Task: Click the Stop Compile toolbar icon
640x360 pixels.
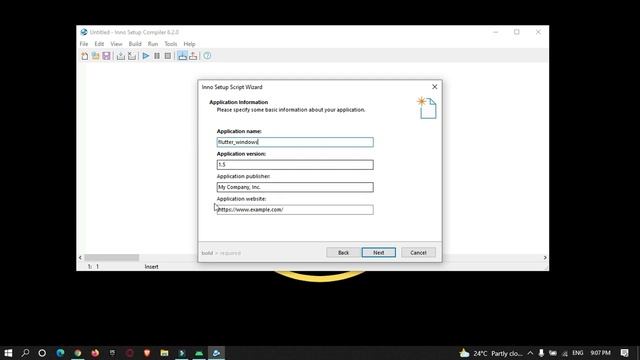Action: [x=131, y=56]
